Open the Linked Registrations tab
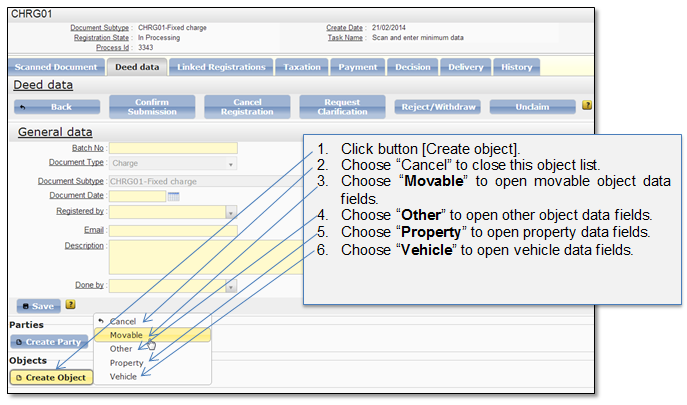Image resolution: width=687 pixels, height=405 pixels. [221, 67]
